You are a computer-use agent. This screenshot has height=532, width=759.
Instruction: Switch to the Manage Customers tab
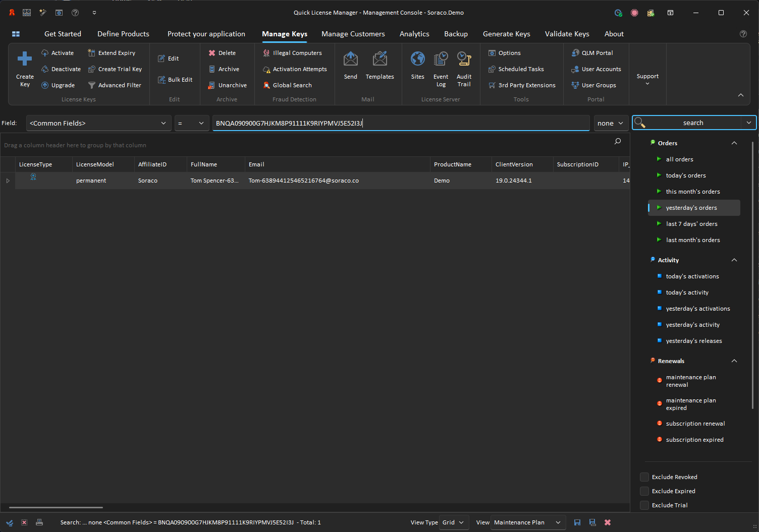tap(353, 34)
